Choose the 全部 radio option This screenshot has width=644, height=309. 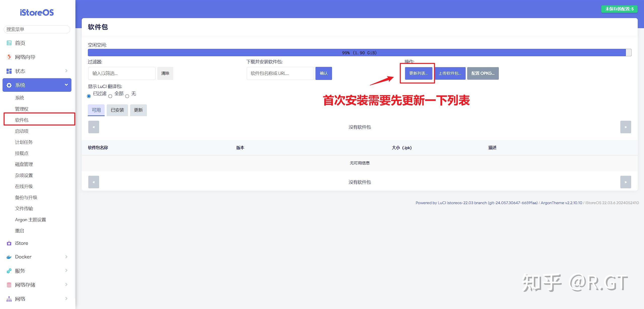(x=110, y=96)
